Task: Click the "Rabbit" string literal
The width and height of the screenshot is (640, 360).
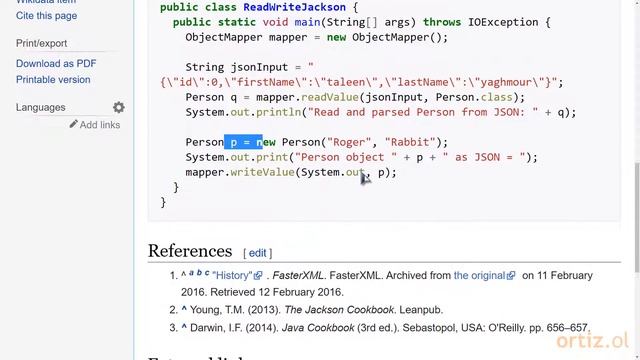Action: pyautogui.click(x=410, y=142)
